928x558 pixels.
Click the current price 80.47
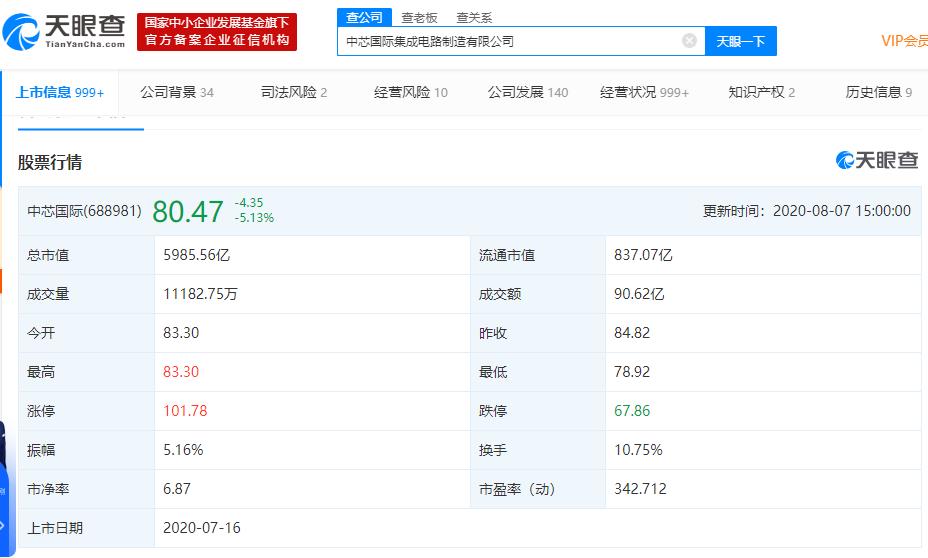pos(188,211)
